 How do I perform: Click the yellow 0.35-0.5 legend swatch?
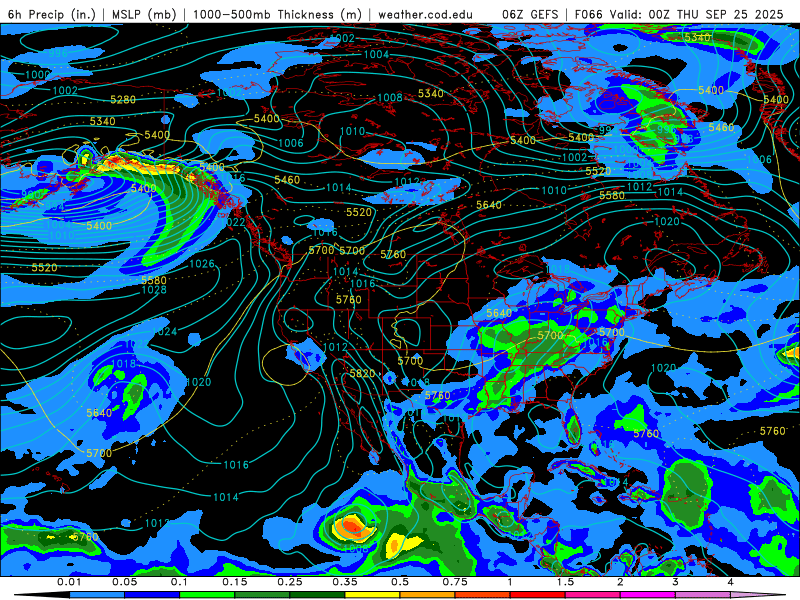point(372,595)
